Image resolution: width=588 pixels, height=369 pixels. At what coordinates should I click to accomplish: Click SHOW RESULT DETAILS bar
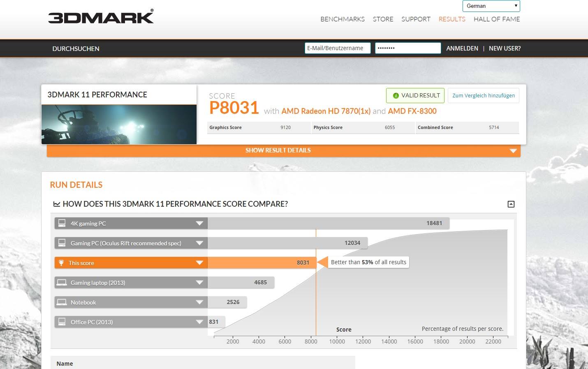(x=284, y=150)
